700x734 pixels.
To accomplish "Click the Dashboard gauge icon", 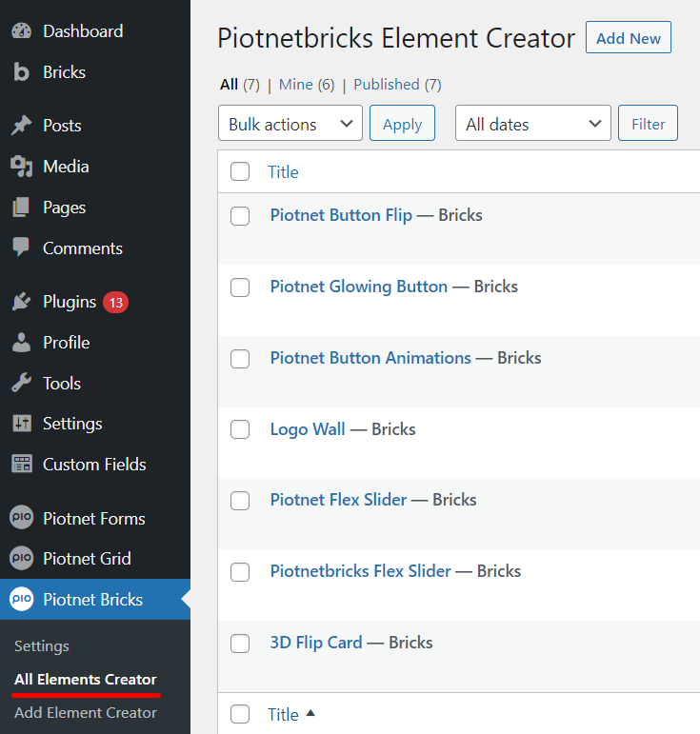I will pos(22,31).
